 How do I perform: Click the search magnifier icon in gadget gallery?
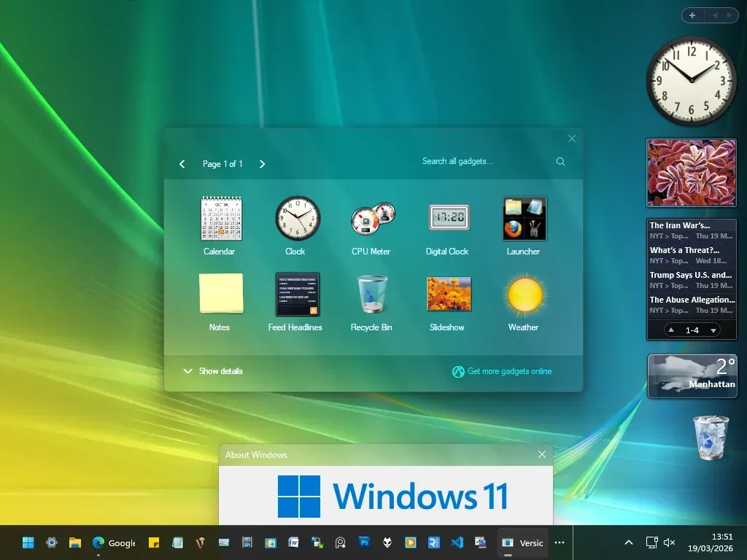tap(561, 161)
